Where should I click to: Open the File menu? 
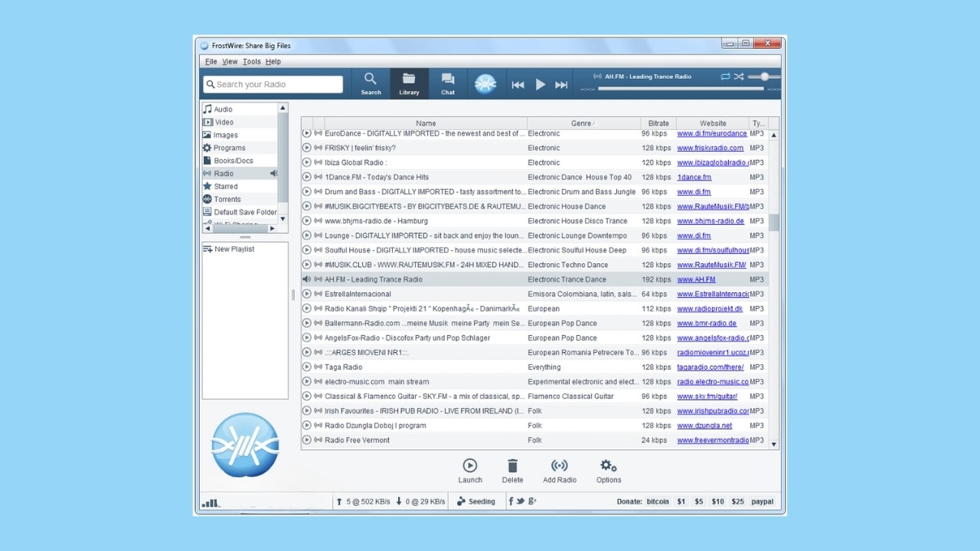click(211, 61)
